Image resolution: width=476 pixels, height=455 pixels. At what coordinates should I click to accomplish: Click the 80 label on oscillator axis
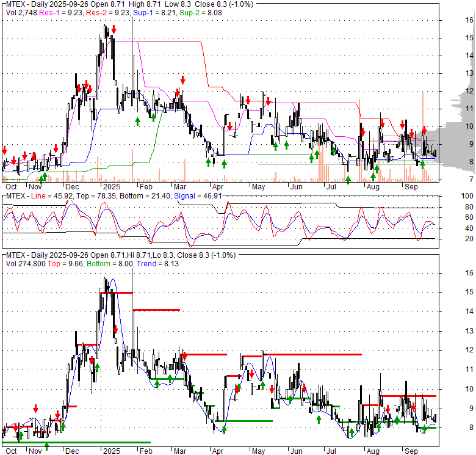coord(469,207)
